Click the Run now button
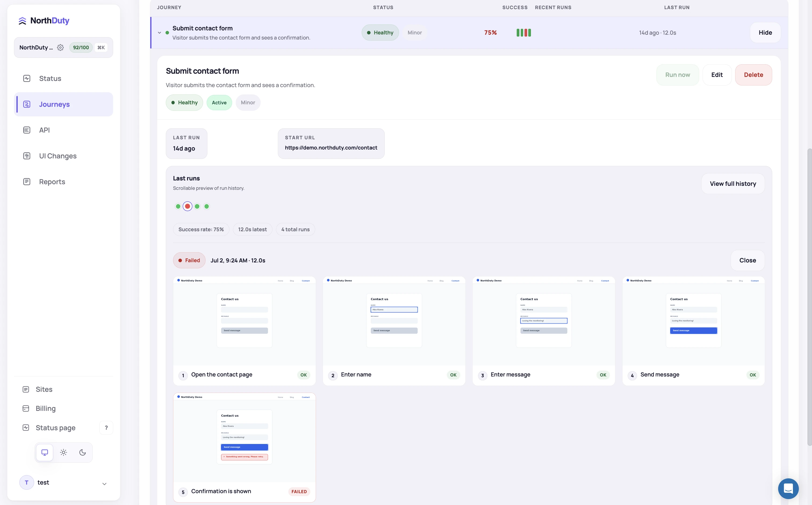This screenshot has height=505, width=812. 677,75
